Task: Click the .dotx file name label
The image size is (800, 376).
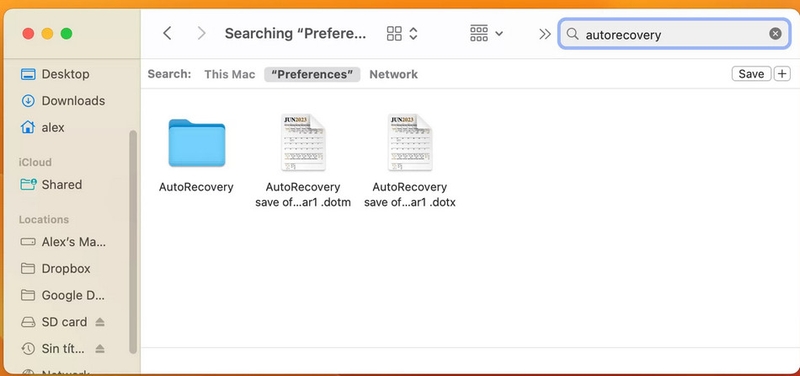Action: click(410, 194)
